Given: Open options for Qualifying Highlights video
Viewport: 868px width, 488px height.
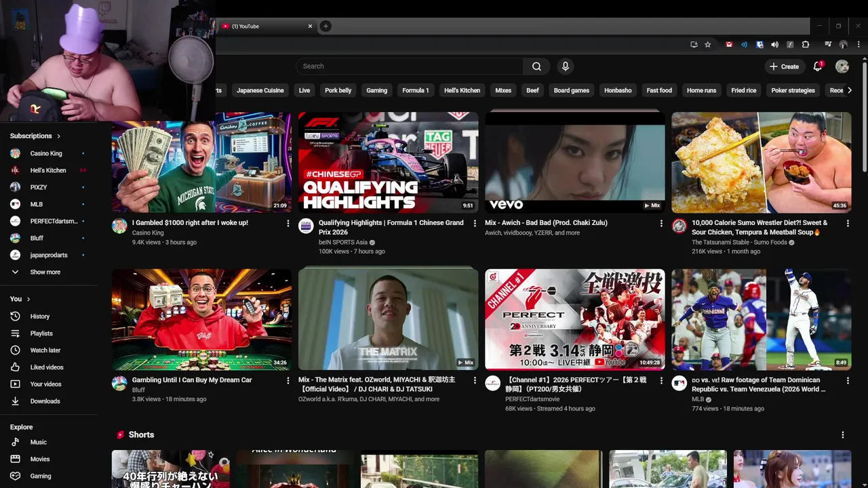Looking at the screenshot, I should [x=475, y=223].
